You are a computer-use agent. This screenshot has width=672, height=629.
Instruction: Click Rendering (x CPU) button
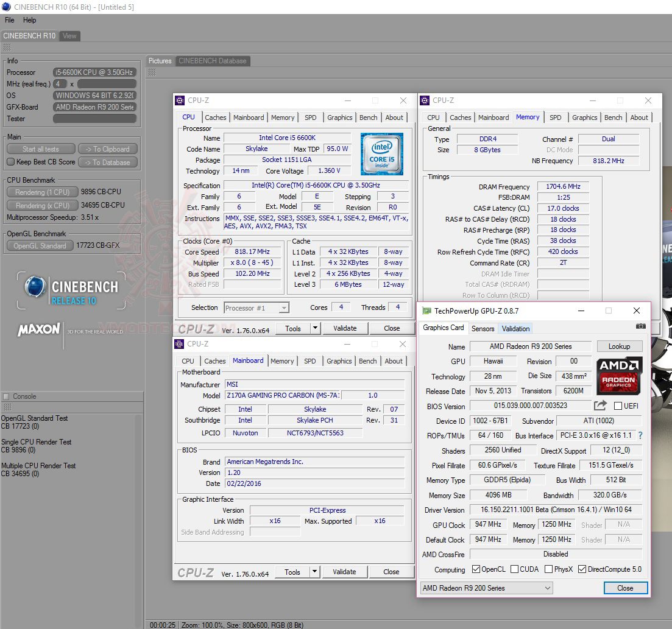pyautogui.click(x=42, y=205)
